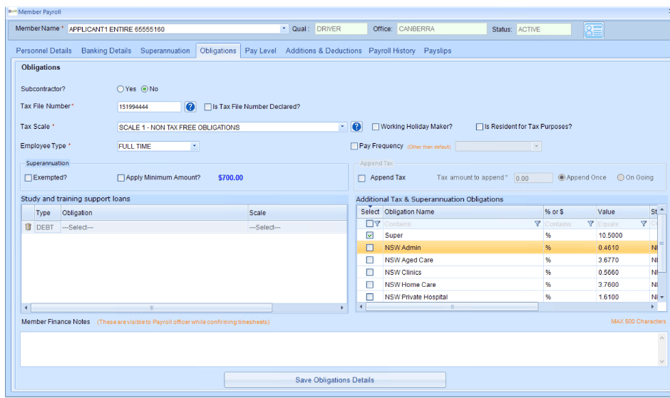Click help icon beside Tax Scale dropdown
The width and height of the screenshot is (670, 398).
tap(356, 127)
